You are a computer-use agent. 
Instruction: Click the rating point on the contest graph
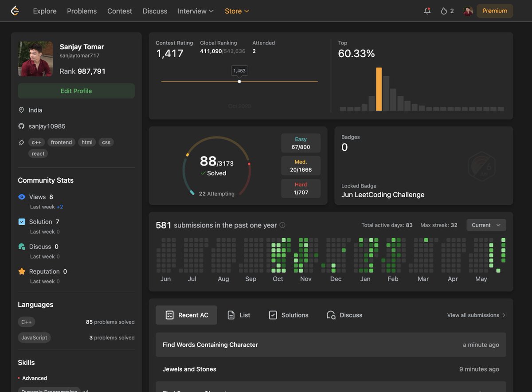click(x=239, y=82)
